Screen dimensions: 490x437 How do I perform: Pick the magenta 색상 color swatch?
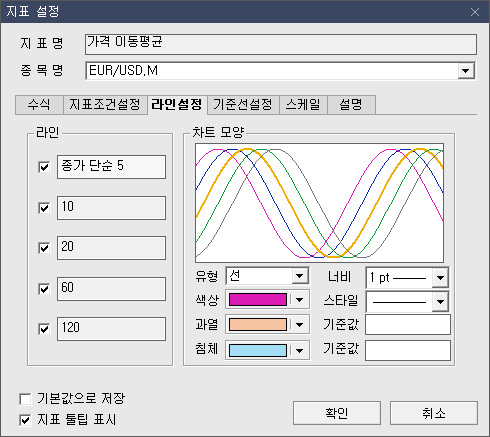click(x=258, y=299)
